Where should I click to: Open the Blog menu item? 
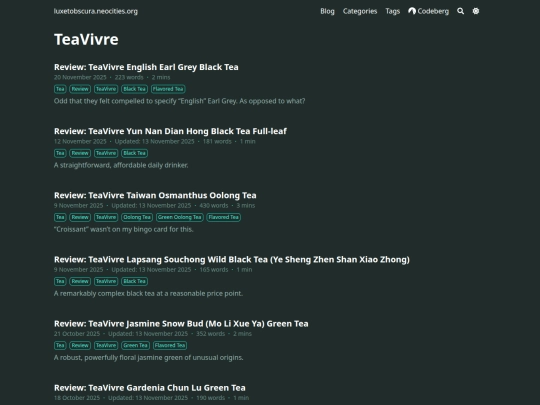(x=327, y=11)
